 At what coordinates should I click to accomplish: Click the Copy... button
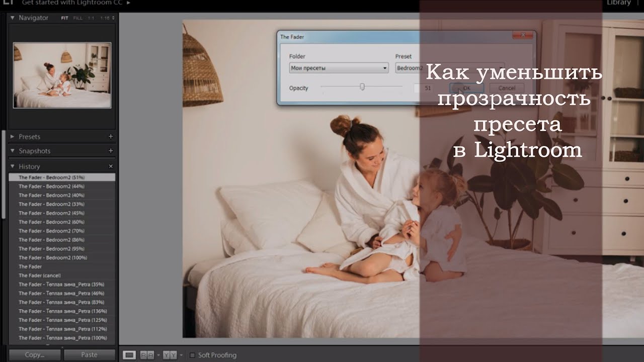click(35, 355)
